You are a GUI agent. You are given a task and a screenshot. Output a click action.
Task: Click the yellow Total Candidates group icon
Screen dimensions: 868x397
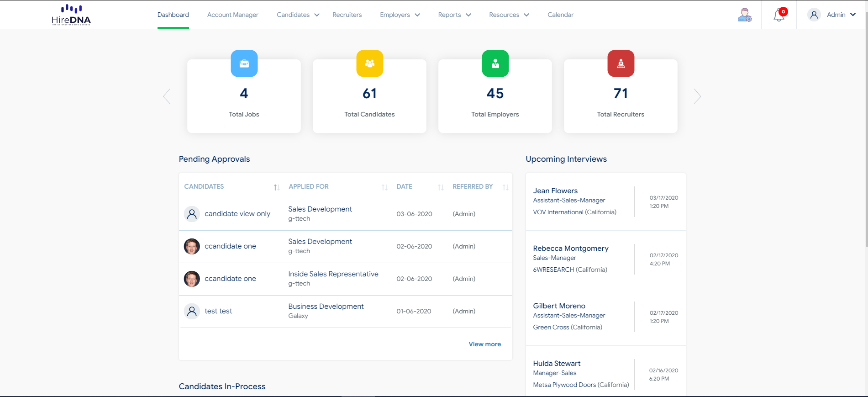pos(370,64)
